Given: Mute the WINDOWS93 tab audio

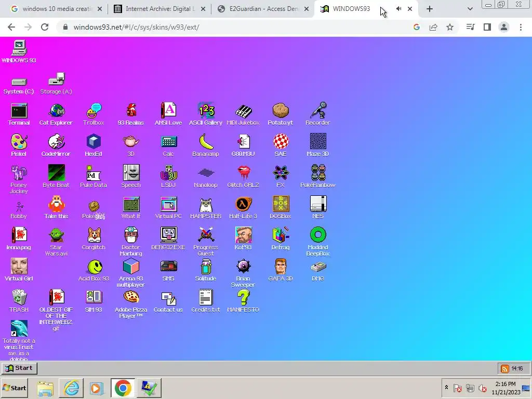Looking at the screenshot, I should click(x=399, y=9).
